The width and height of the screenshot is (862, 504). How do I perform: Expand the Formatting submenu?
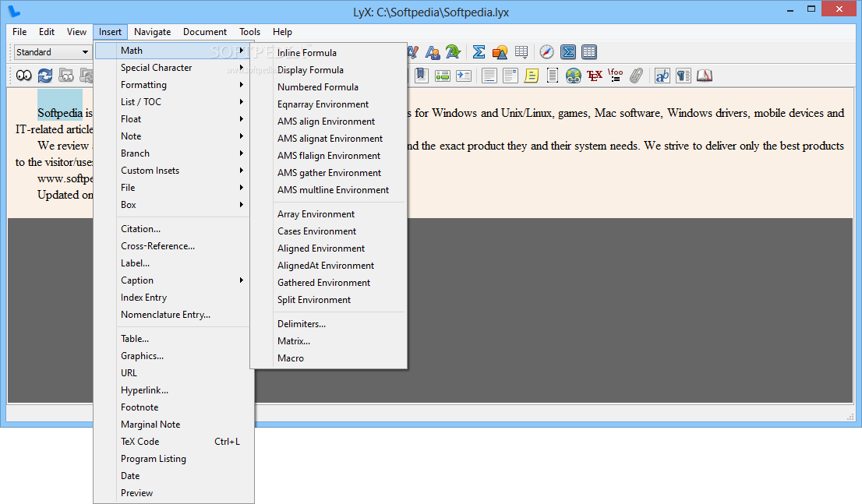(172, 85)
